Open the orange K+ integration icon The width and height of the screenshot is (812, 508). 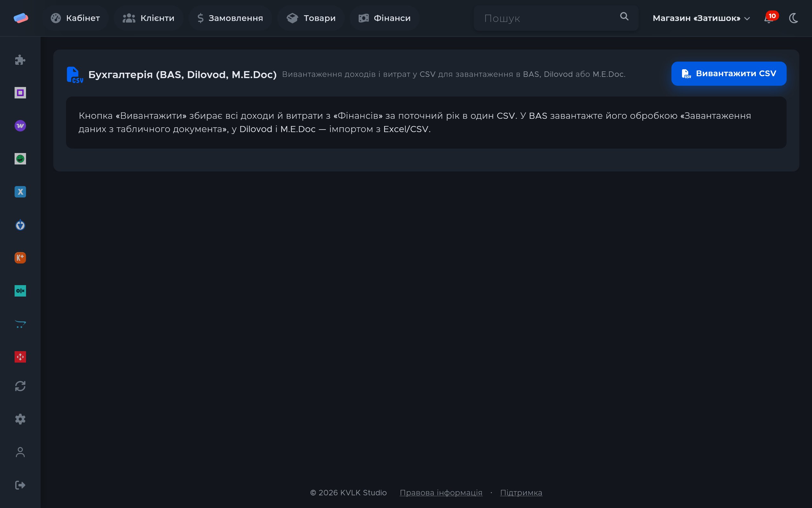(20, 258)
